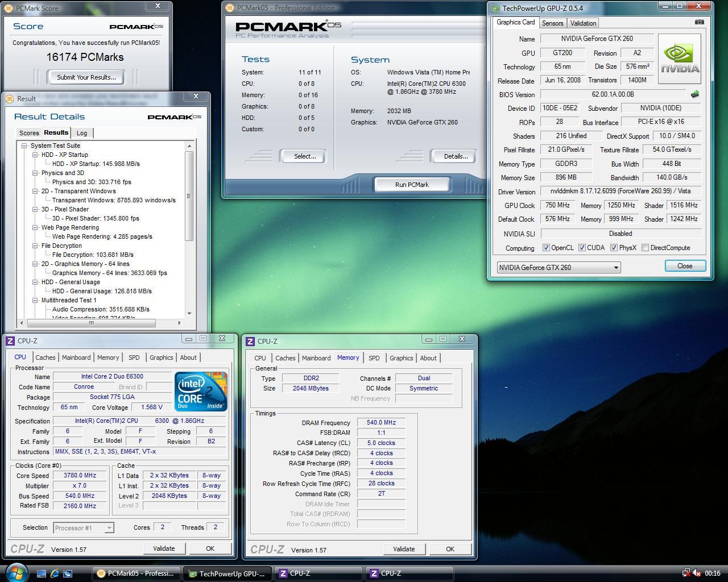Click the Close button in GPU-Z
This screenshot has width=728, height=582.
click(x=685, y=266)
